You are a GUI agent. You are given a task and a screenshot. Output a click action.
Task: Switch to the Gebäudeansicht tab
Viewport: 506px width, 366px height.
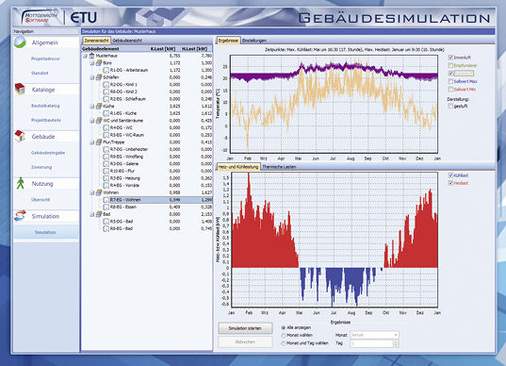(x=127, y=41)
